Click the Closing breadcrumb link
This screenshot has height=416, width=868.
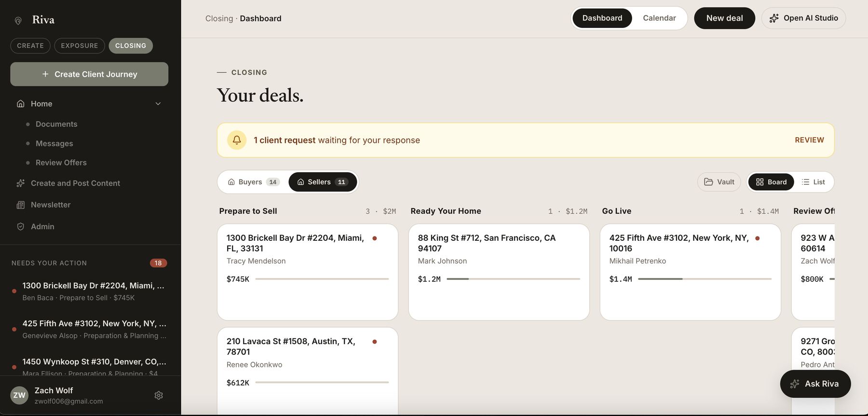pos(219,18)
